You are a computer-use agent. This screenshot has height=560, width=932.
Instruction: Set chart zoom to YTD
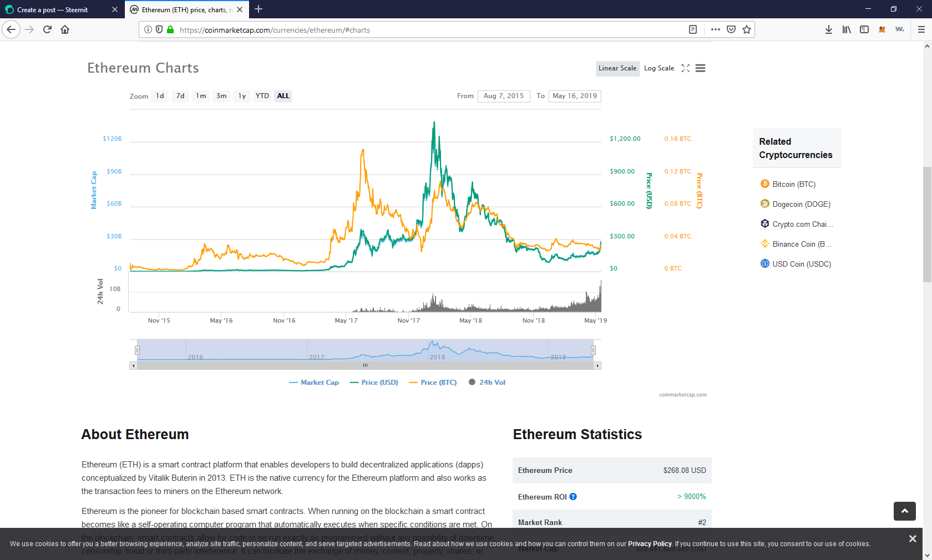262,96
